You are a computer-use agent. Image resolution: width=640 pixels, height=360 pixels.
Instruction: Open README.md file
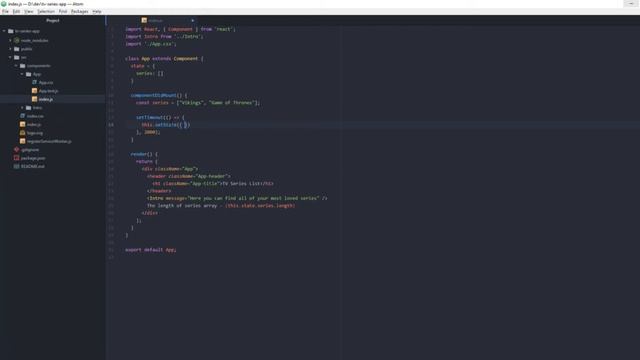click(x=33, y=167)
